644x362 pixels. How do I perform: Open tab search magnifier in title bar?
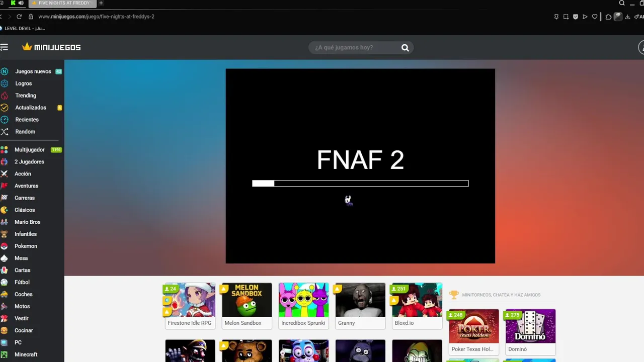click(x=622, y=3)
